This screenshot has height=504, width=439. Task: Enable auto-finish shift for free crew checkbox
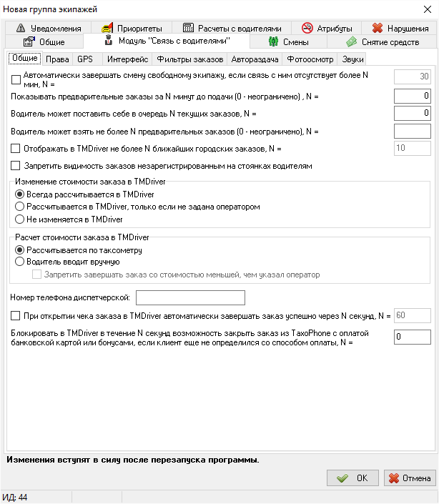tap(16, 79)
